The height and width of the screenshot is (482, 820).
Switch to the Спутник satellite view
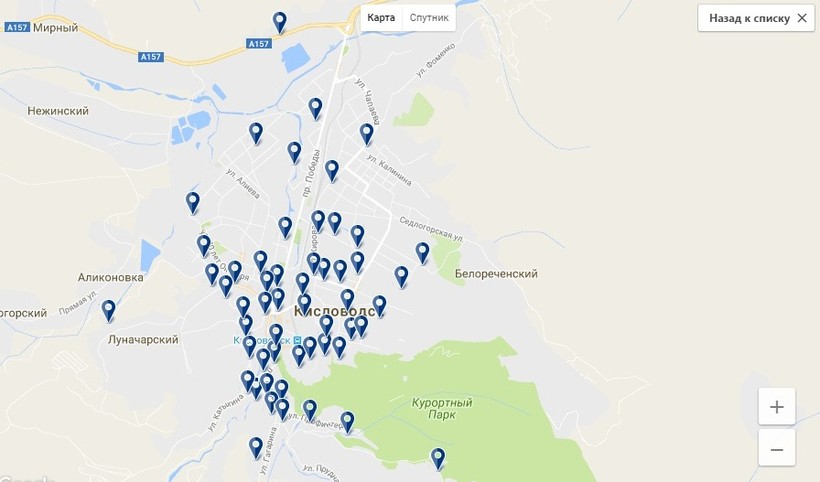[429, 18]
